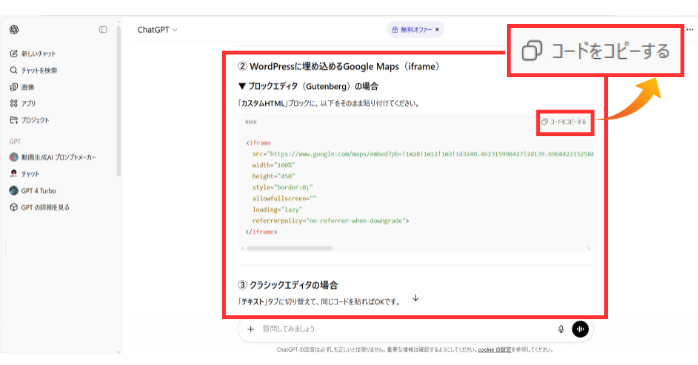Open the 画像 images section

click(22, 87)
